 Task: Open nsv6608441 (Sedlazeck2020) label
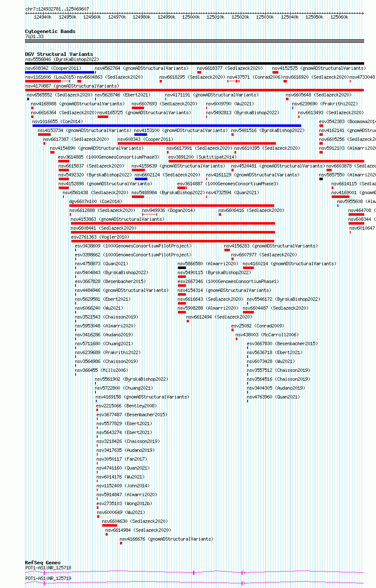click(x=104, y=228)
